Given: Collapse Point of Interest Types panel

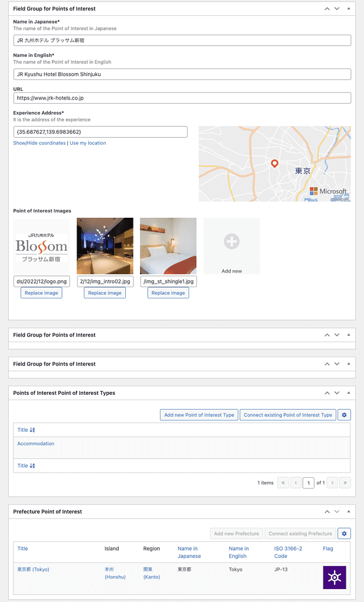Looking at the screenshot, I should click(x=348, y=393).
